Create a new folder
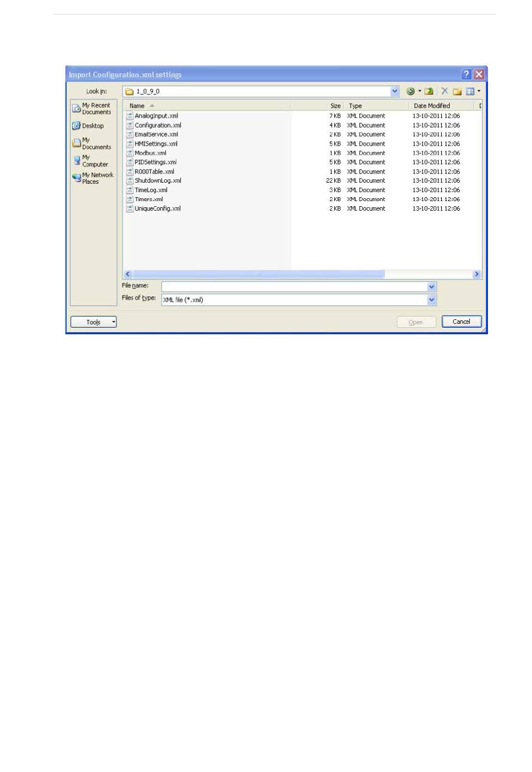Screen dimensions: 532x772 click(x=457, y=91)
